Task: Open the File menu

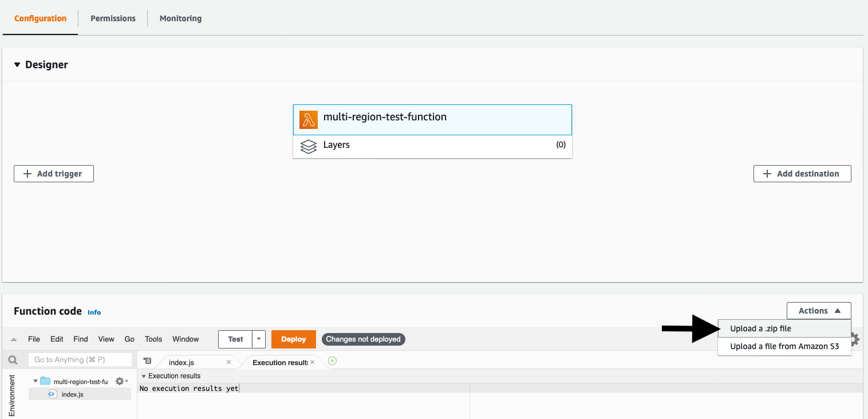Action: [34, 339]
